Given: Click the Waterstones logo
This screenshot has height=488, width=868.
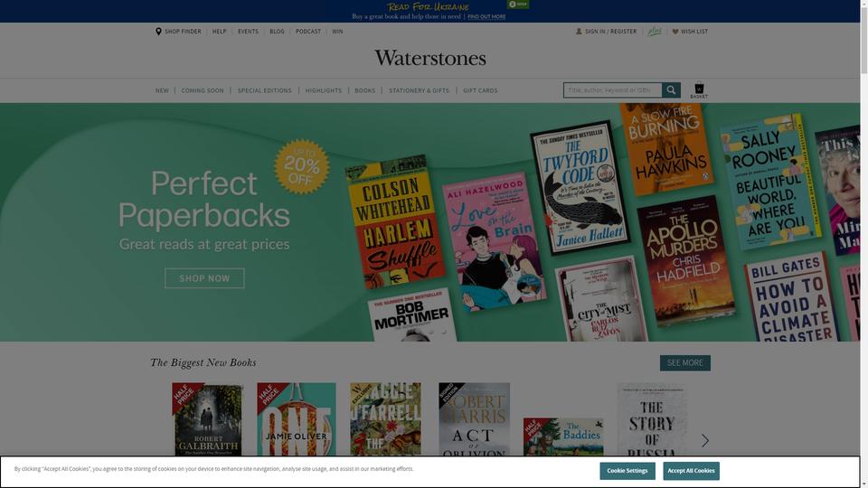Looking at the screenshot, I should click(430, 58).
